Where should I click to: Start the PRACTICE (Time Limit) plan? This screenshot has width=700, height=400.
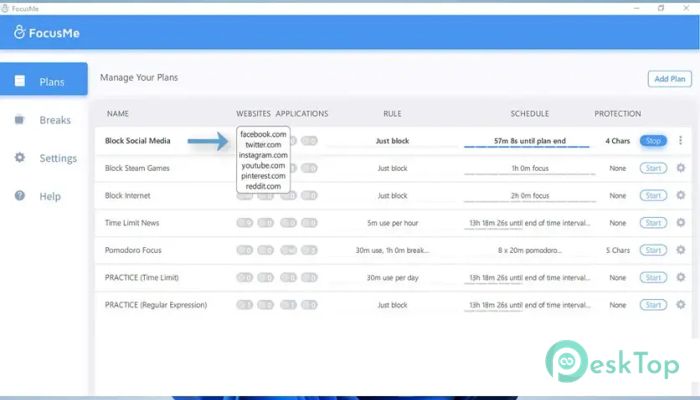[653, 278]
